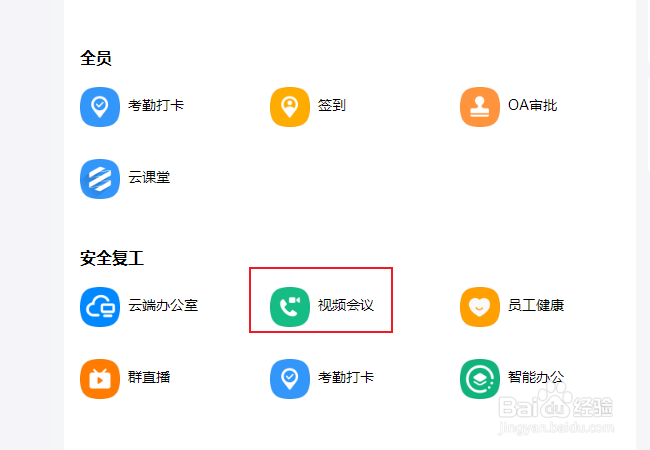Select the 签到 text label

coord(332,105)
